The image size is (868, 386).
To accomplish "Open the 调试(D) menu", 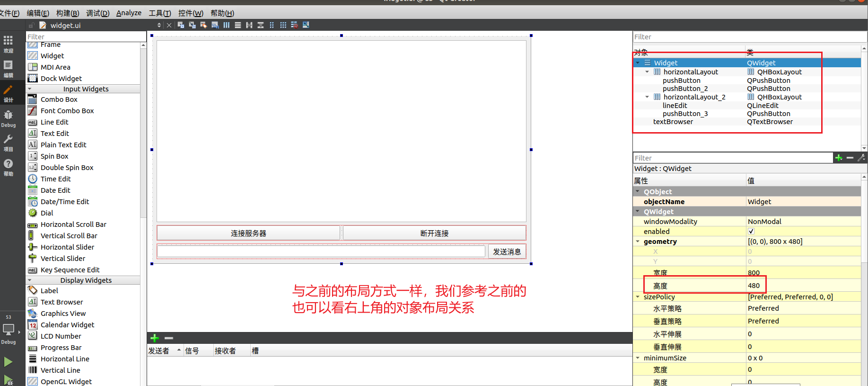I will (x=97, y=13).
